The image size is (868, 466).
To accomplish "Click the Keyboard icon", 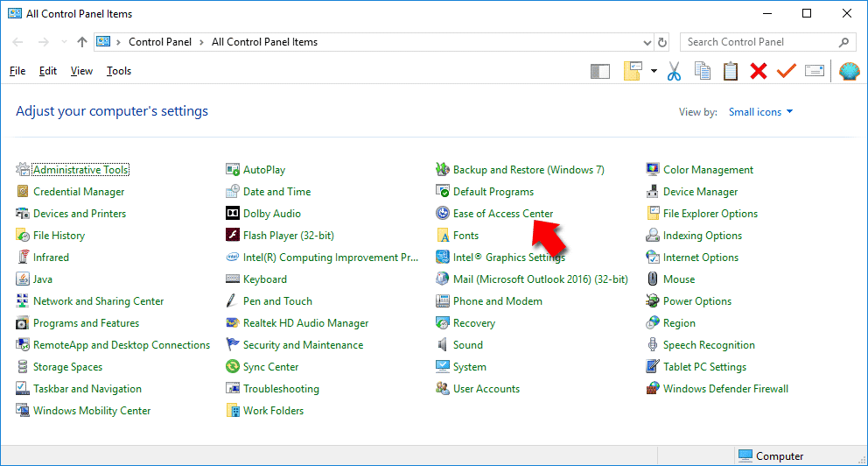I will [233, 279].
